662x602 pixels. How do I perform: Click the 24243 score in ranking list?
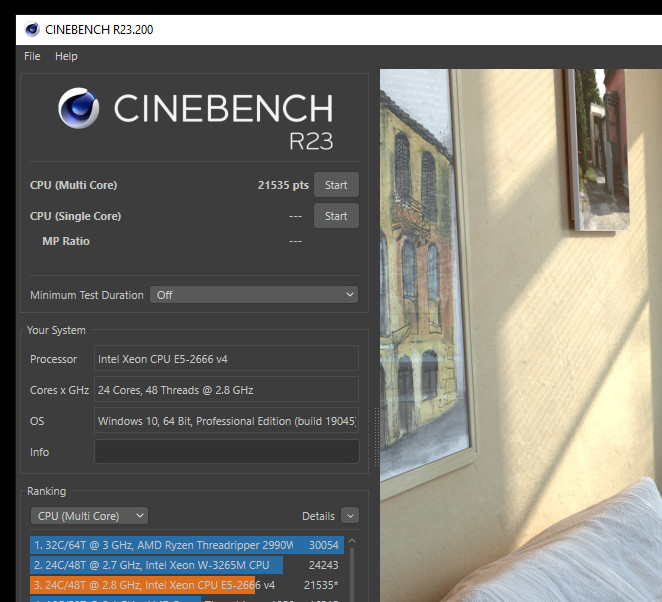[324, 565]
